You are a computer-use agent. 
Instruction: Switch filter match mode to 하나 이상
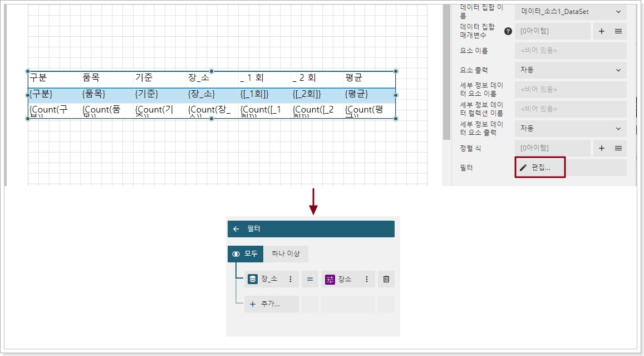tap(286, 254)
